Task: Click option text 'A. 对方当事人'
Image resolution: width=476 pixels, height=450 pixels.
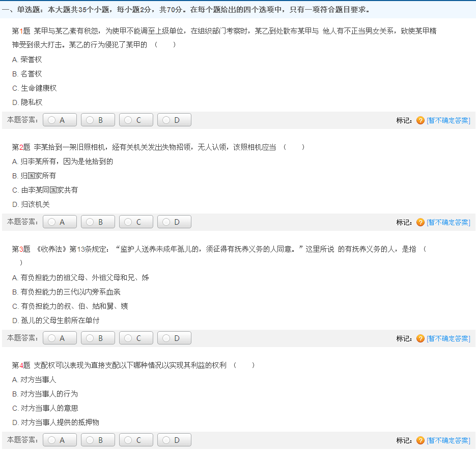Action: tap(34, 380)
